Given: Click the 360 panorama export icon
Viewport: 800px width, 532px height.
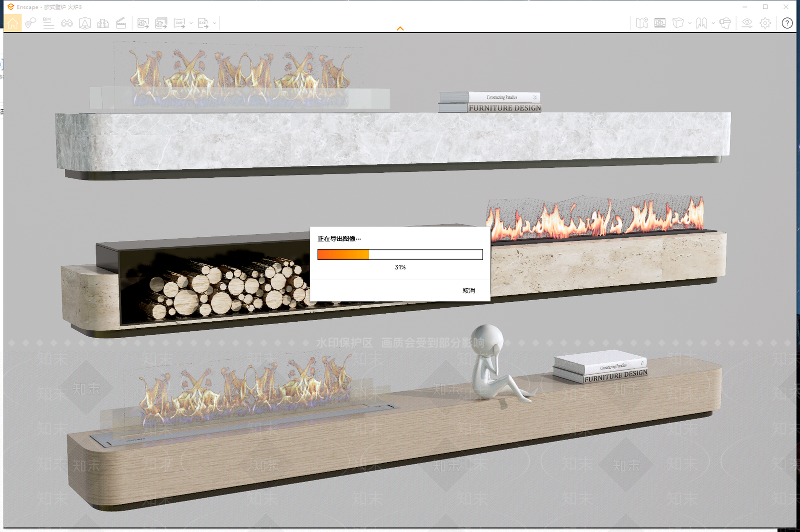Looking at the screenshot, I should [179, 23].
